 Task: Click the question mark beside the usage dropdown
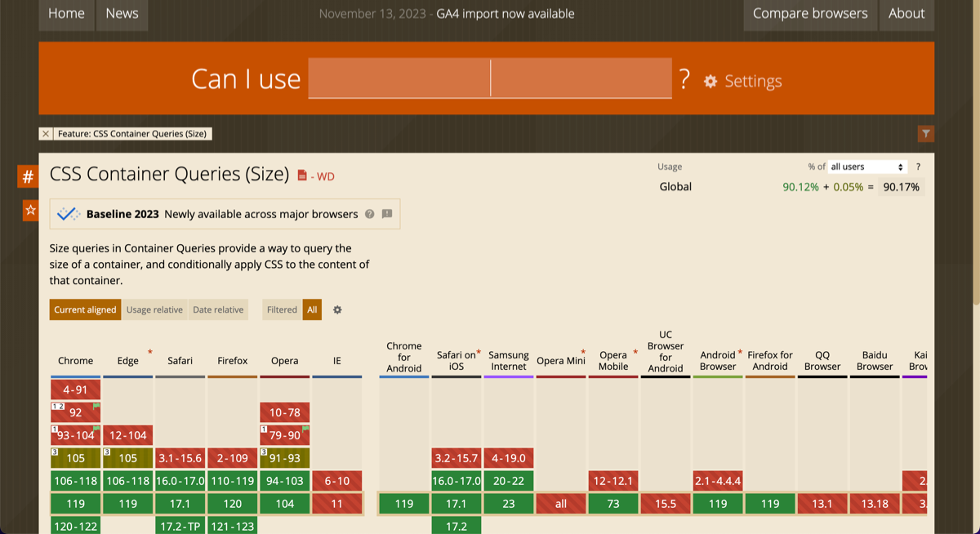918,166
